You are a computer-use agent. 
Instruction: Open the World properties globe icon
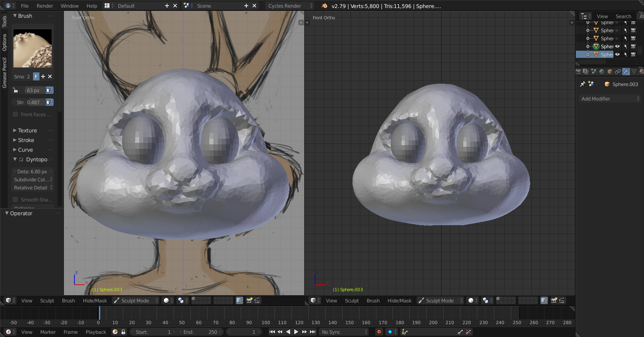tap(602, 72)
